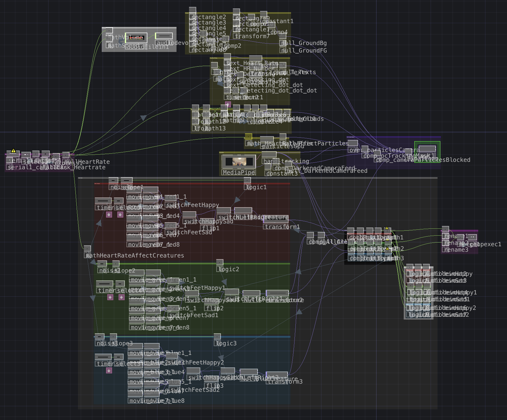
Task: Click pink arrow icon under blue timer
Action: pyautogui.click(x=109, y=371)
